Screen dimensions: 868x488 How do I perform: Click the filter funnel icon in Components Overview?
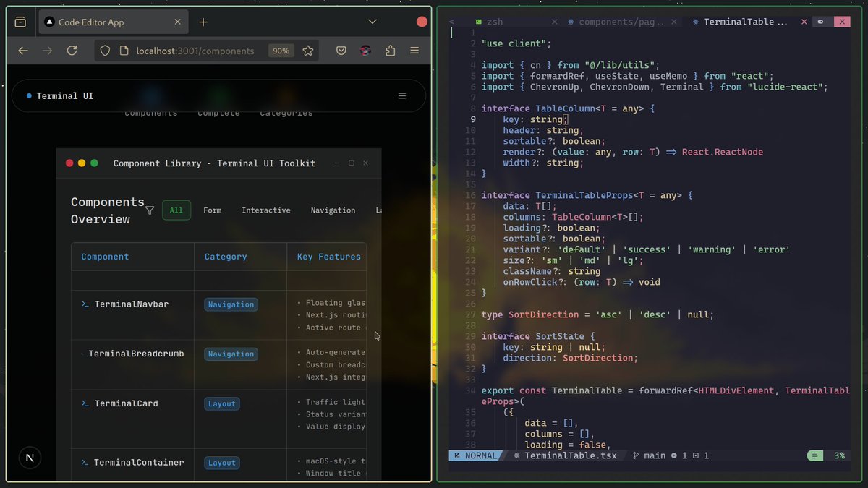tap(150, 210)
